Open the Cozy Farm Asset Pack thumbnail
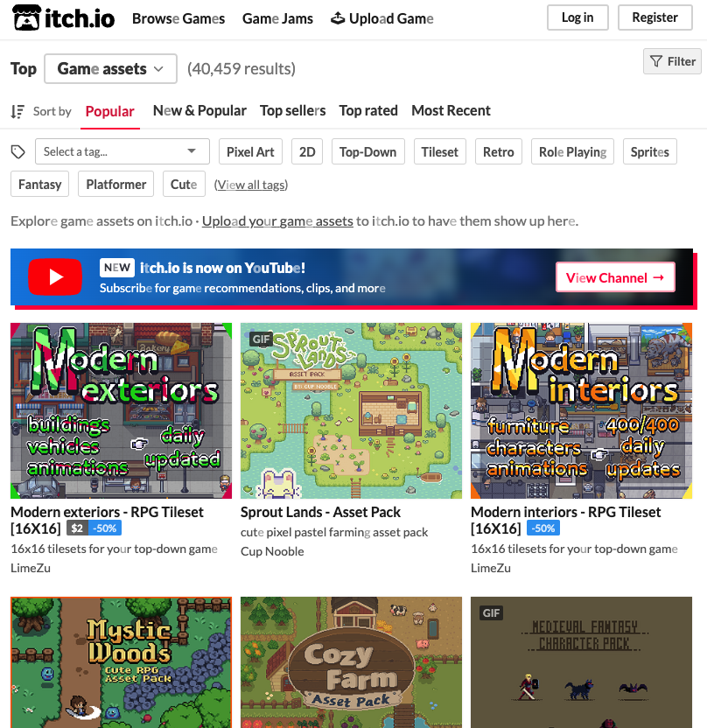707x728 pixels. coord(351,662)
